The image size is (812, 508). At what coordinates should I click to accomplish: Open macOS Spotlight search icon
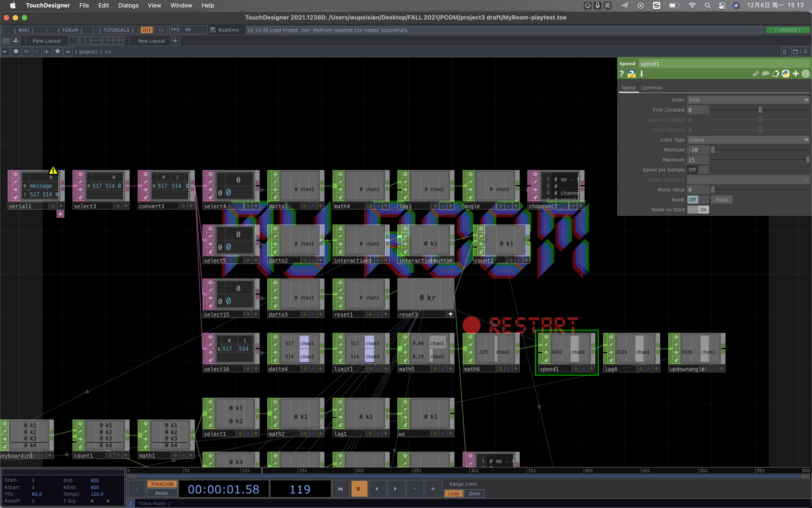coord(707,5)
